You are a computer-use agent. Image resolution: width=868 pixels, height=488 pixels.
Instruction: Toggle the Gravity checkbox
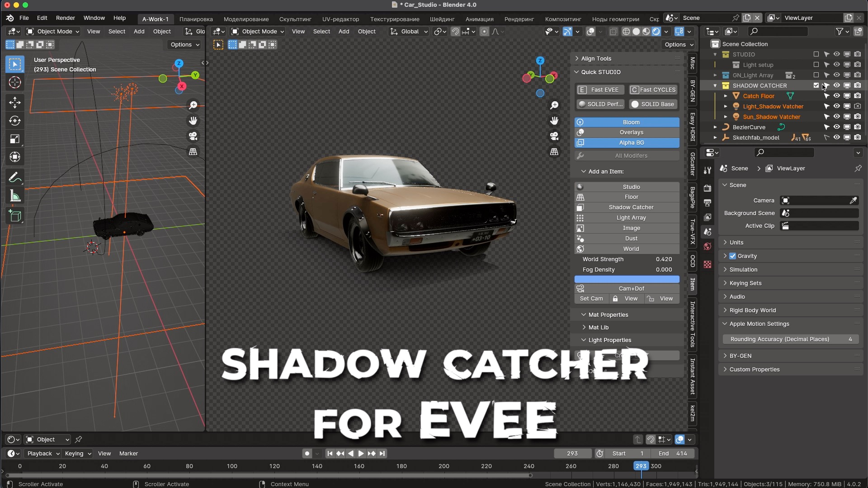pos(732,256)
